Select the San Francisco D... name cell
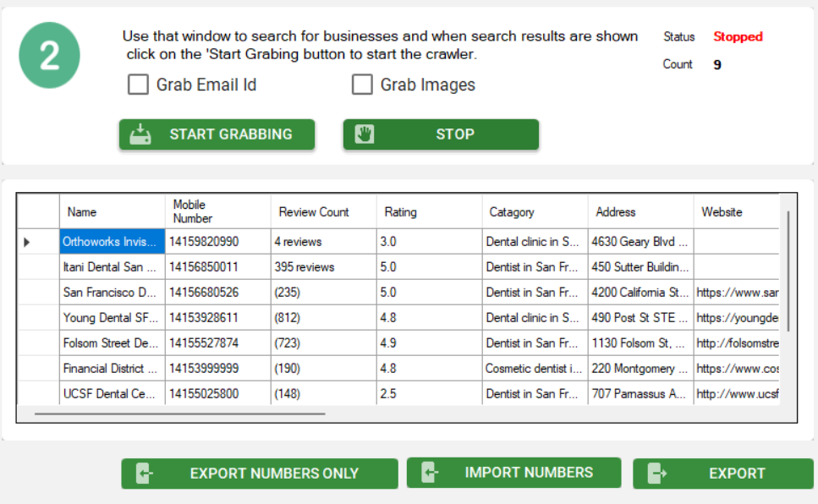Image resolution: width=818 pixels, height=504 pixels. pyautogui.click(x=113, y=293)
